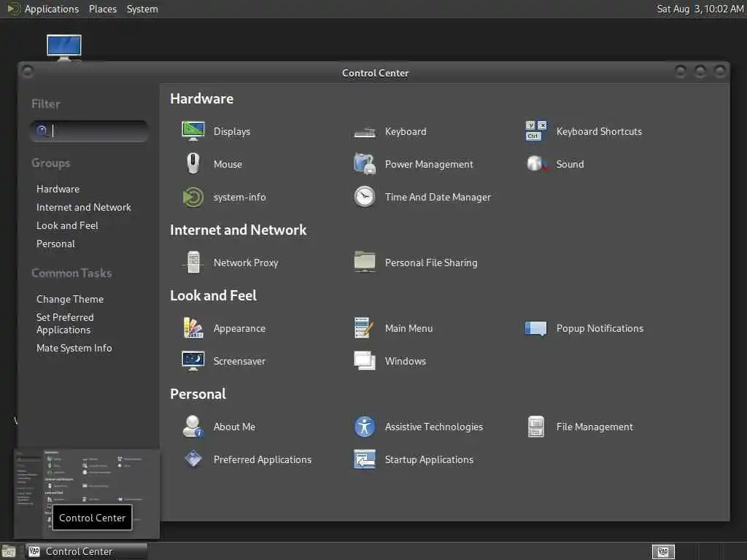Click the Popup Notifications label
747x560 pixels.
[x=600, y=329]
